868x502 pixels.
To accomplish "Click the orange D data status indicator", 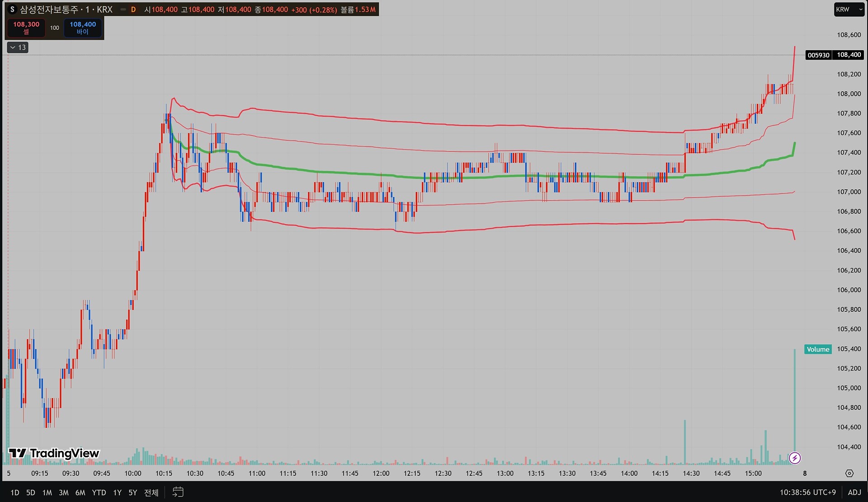I will point(133,9).
